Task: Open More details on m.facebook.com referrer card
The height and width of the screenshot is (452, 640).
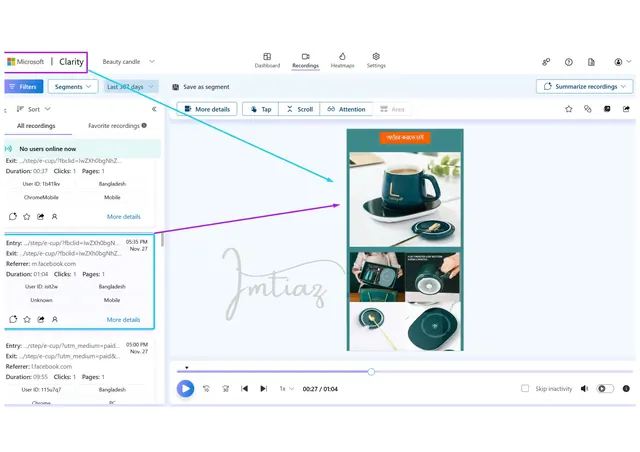Action: click(x=123, y=319)
